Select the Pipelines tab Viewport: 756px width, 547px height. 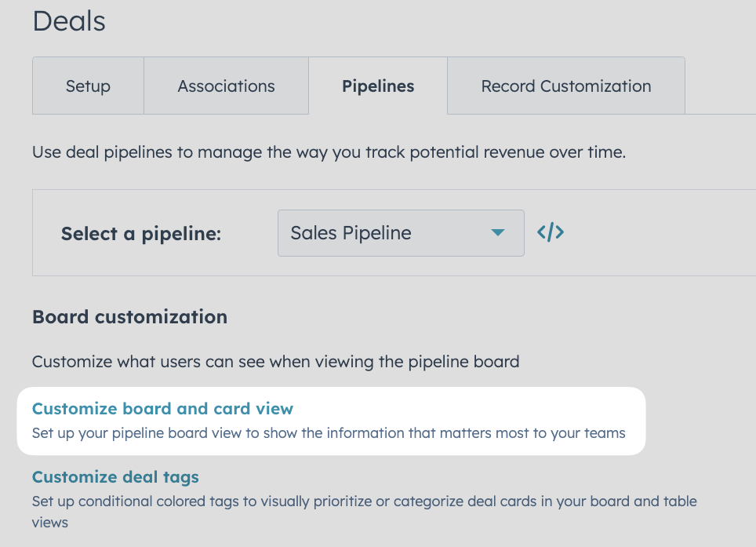pyautogui.click(x=378, y=86)
